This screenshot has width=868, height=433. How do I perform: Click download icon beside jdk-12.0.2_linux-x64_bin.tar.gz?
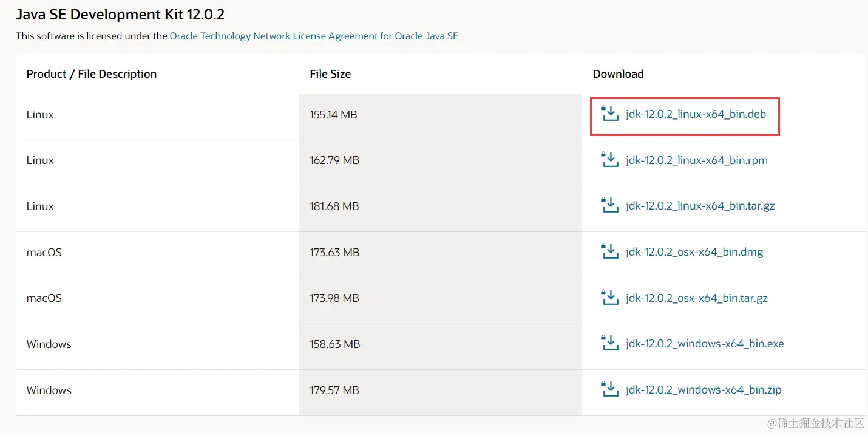[x=609, y=205]
